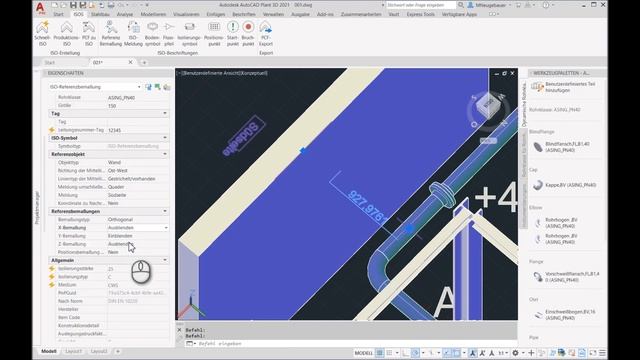Select the Referenz Bemaßung tool
640x360 pixels.
point(111,33)
